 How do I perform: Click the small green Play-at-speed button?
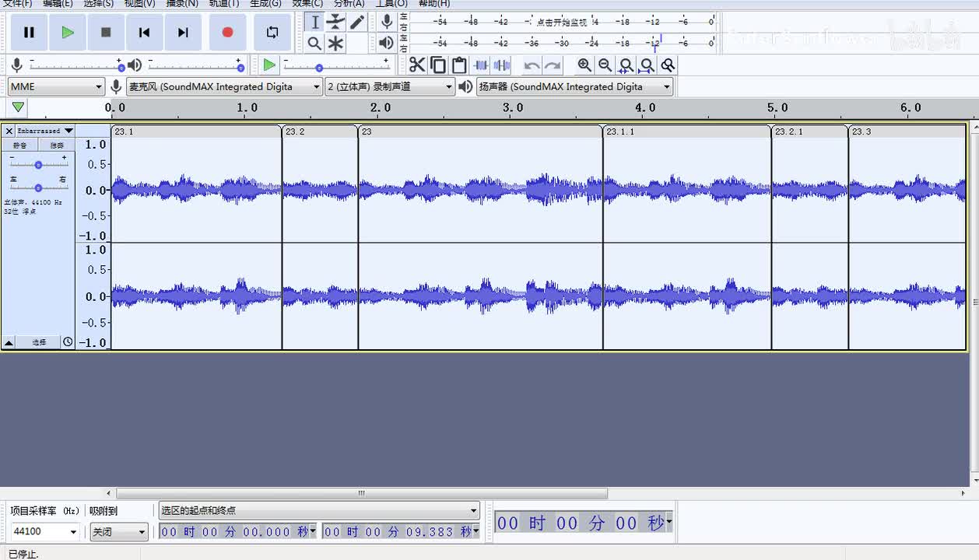coord(269,65)
